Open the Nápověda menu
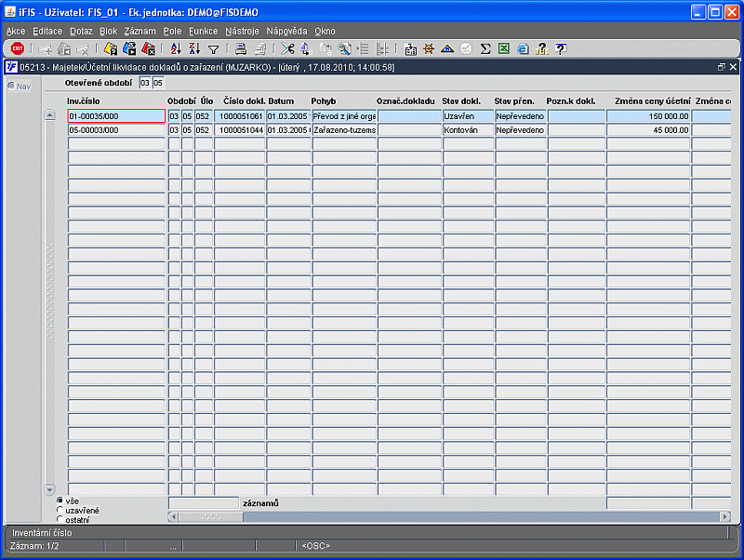This screenshot has width=744, height=560. click(x=286, y=31)
